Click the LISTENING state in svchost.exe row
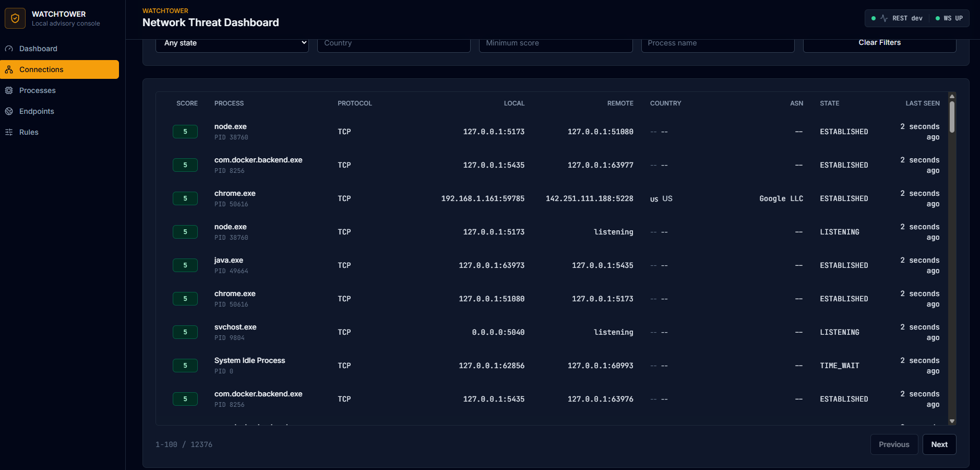The width and height of the screenshot is (980, 470). click(x=840, y=332)
